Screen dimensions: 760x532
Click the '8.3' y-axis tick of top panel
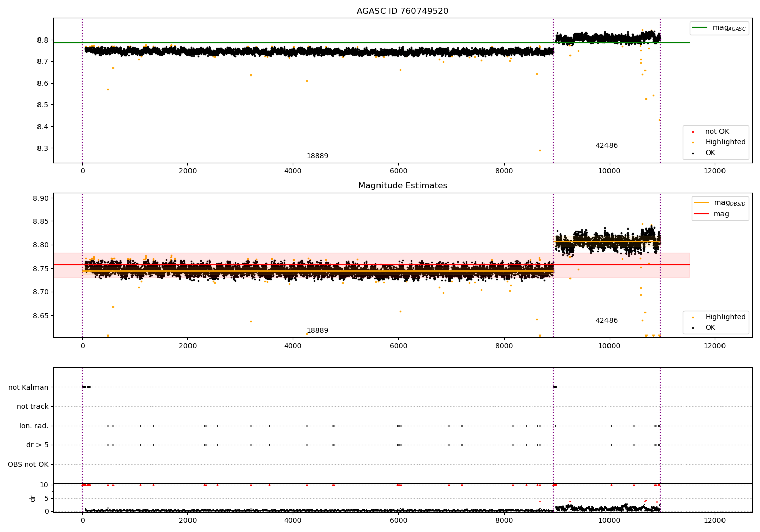point(43,149)
